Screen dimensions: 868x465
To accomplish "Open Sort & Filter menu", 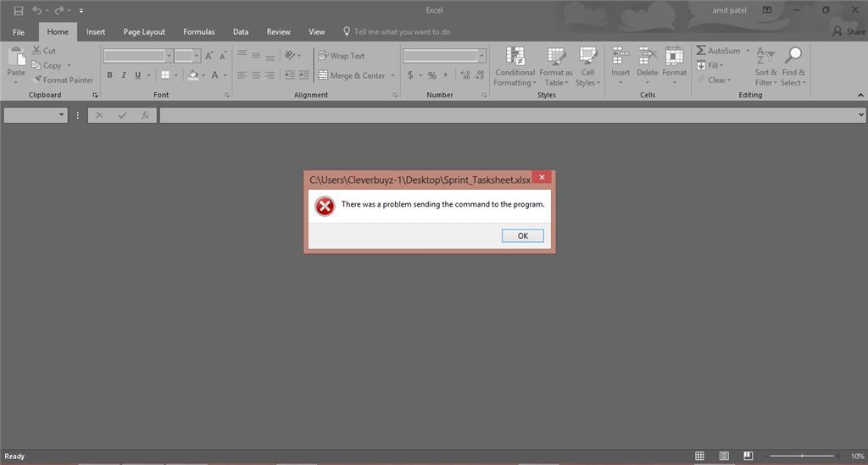I will point(766,67).
